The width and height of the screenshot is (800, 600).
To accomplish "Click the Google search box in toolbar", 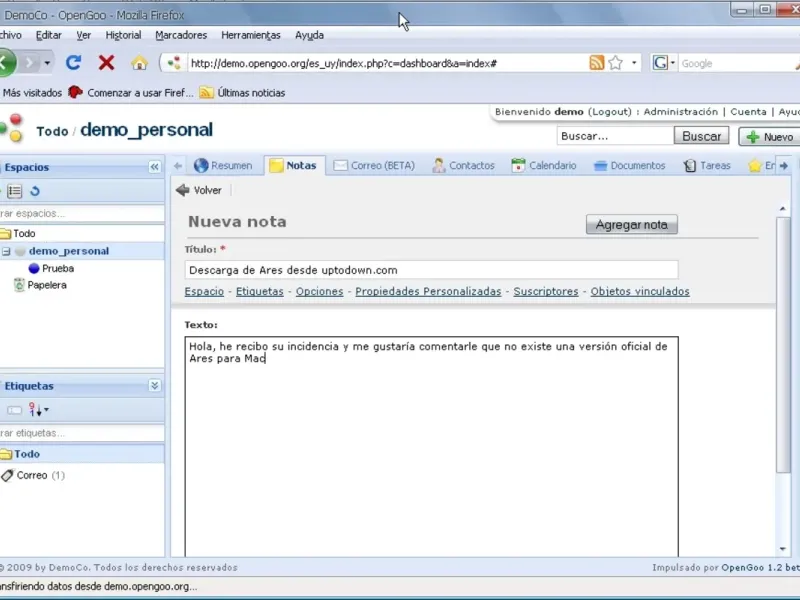I will pyautogui.click(x=737, y=63).
